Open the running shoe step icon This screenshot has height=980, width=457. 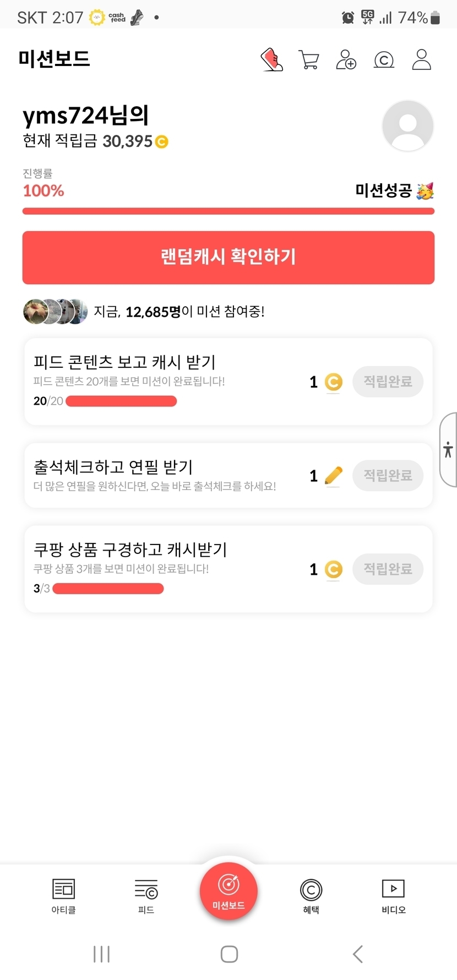point(271,59)
